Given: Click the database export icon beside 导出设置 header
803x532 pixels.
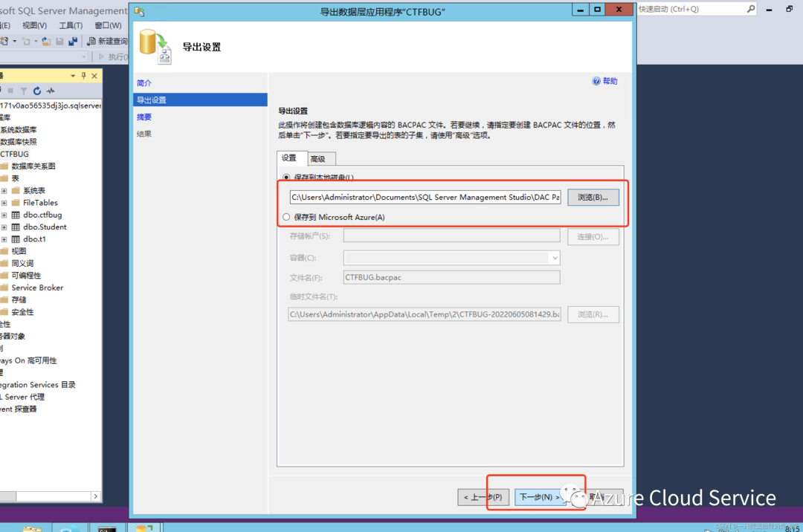Looking at the screenshot, I should coord(155,47).
